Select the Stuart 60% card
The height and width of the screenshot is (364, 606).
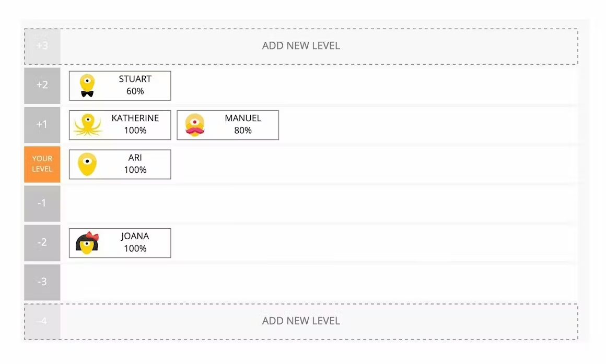tap(120, 86)
